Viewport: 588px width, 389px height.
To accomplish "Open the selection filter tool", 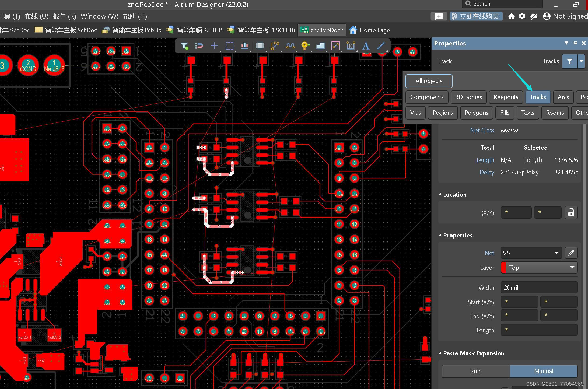I will [x=184, y=46].
